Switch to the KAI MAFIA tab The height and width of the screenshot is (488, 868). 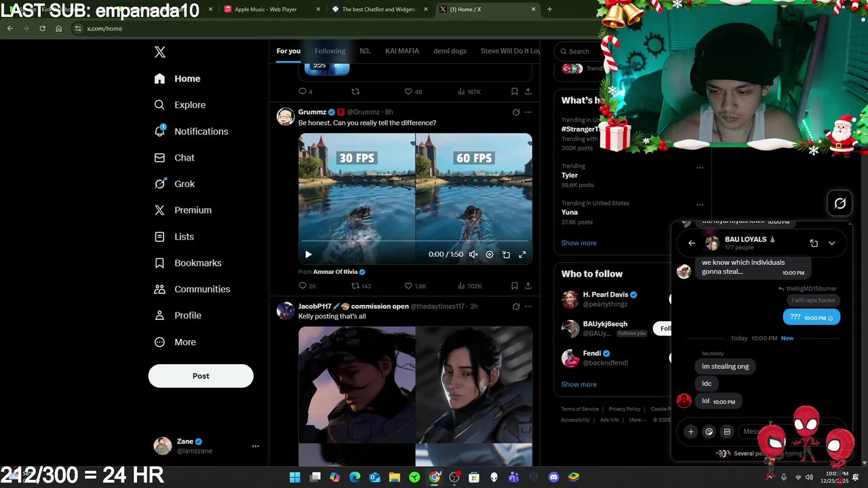402,51
